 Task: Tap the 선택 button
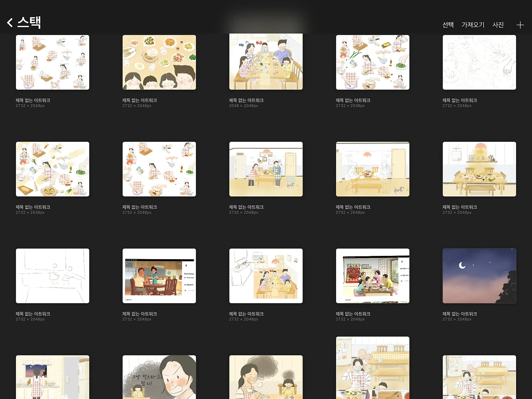tap(448, 25)
